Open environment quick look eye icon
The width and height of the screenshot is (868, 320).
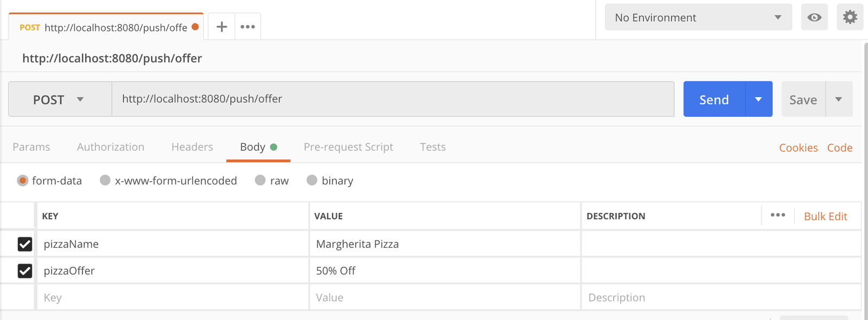[814, 17]
